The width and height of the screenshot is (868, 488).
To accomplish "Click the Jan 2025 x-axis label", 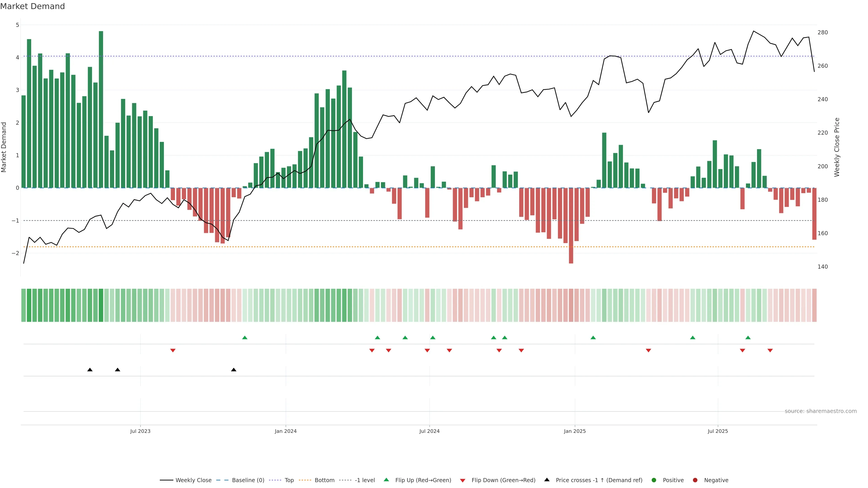I will [575, 431].
